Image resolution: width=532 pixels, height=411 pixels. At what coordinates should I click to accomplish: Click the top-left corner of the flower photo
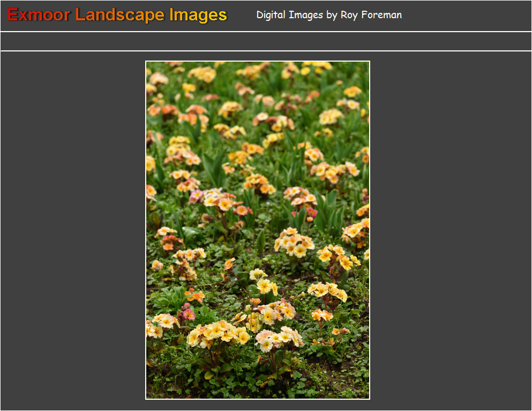click(147, 63)
